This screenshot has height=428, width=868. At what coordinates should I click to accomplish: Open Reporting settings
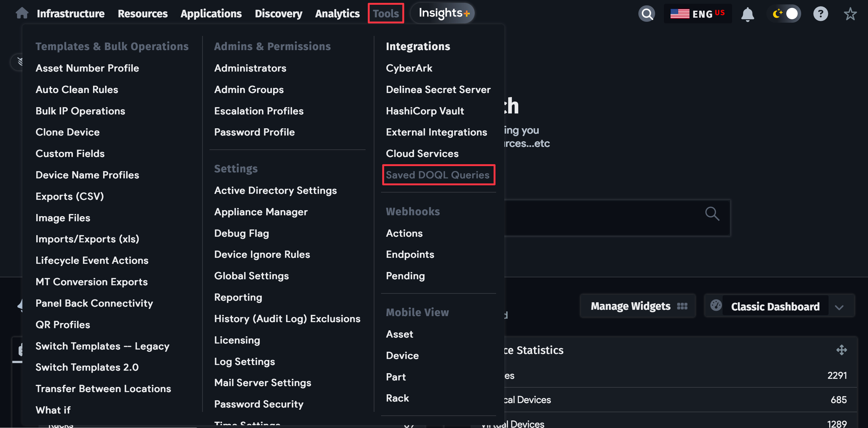[238, 297]
